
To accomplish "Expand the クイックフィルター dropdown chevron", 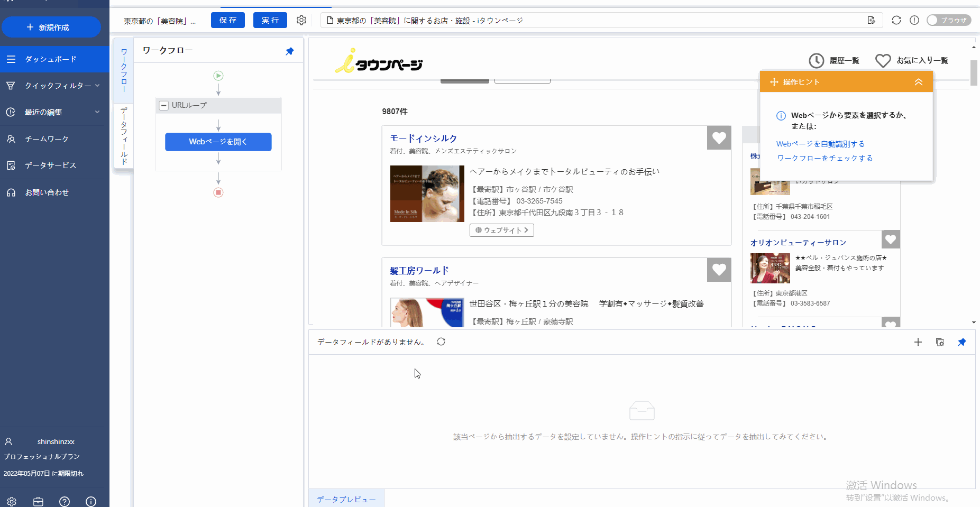I will pos(97,85).
